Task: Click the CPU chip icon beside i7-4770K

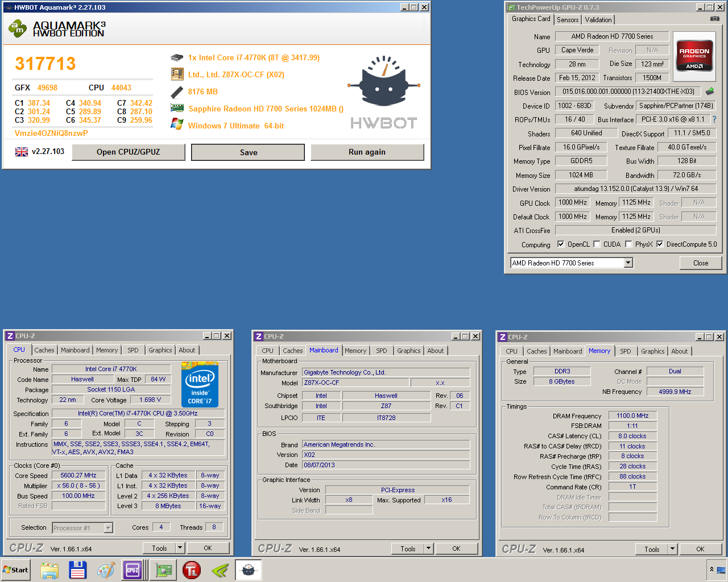Action: (177, 57)
